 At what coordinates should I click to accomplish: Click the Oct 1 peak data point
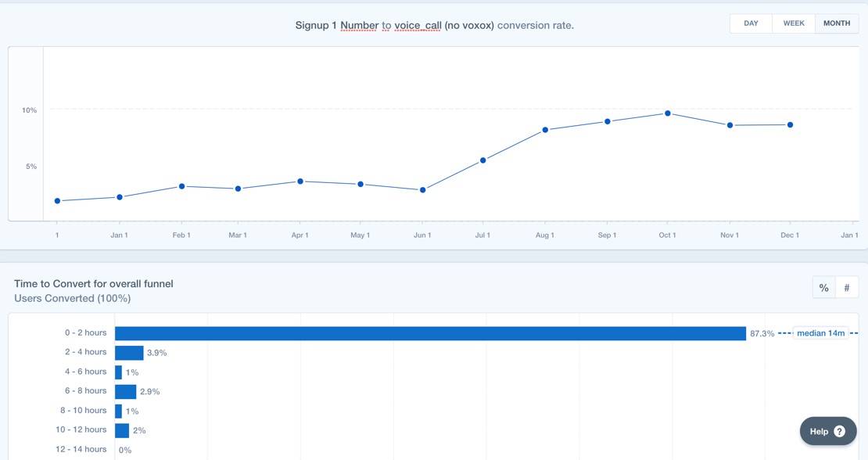(x=668, y=113)
